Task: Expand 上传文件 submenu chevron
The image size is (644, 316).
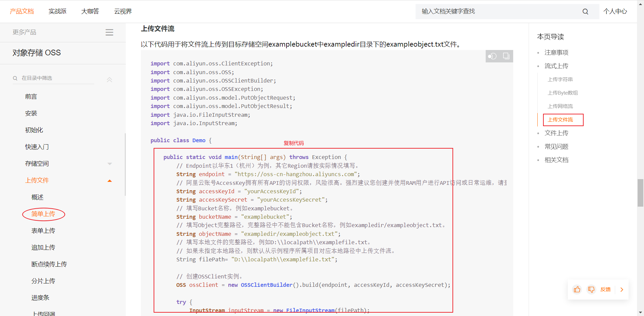Action: pyautogui.click(x=109, y=180)
